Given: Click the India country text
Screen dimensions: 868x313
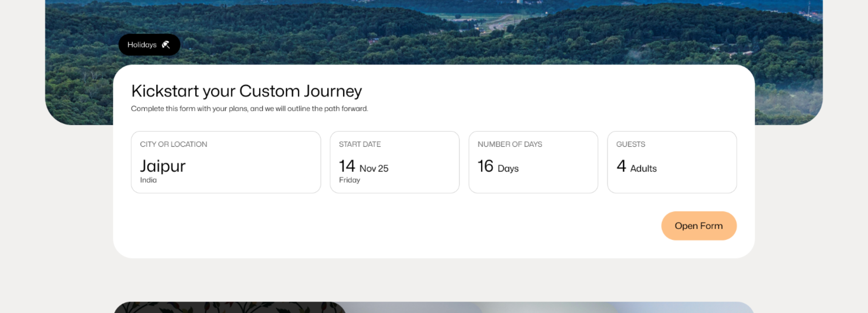Looking at the screenshot, I should (148, 180).
